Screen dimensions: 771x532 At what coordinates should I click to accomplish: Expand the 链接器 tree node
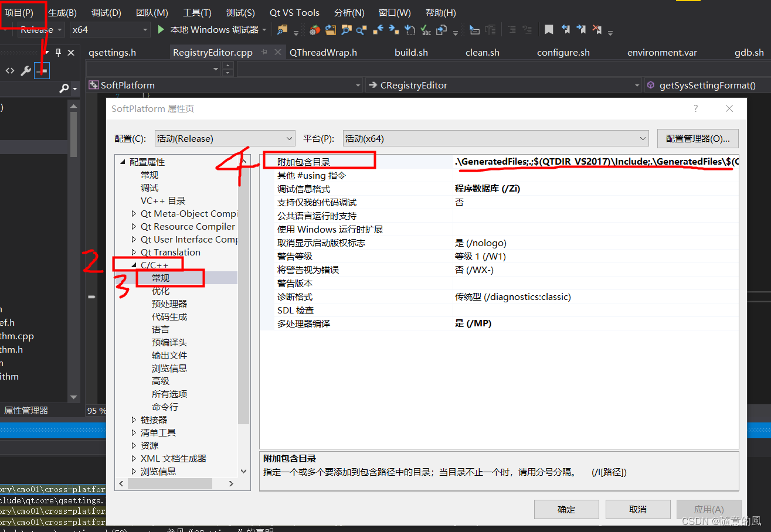134,420
